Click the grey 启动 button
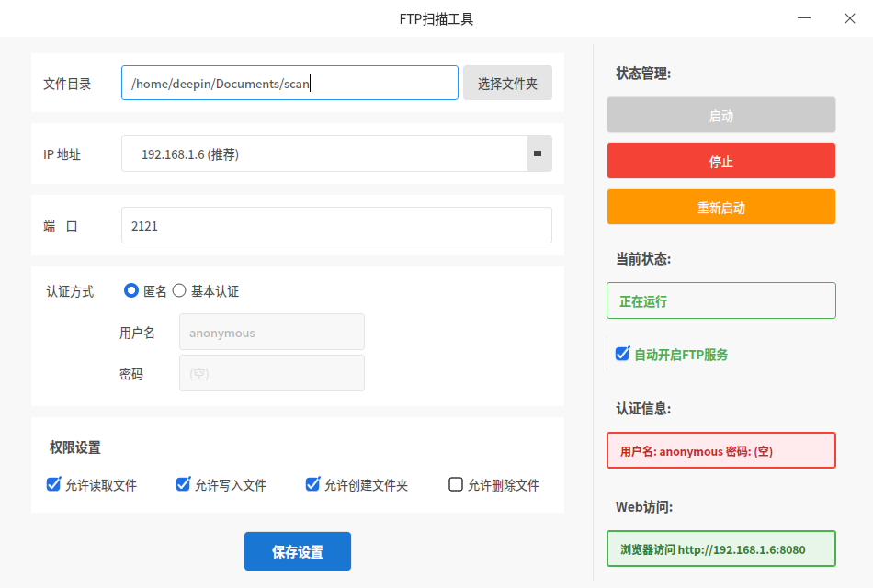 tap(721, 115)
